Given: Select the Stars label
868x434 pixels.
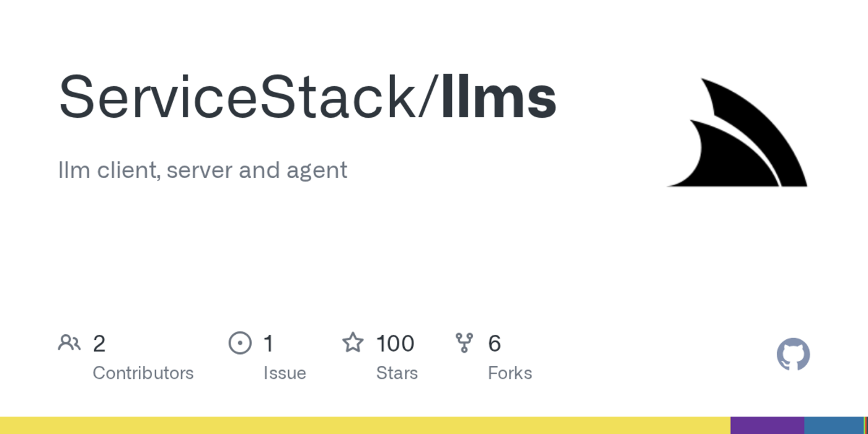Looking at the screenshot, I should point(397,373).
